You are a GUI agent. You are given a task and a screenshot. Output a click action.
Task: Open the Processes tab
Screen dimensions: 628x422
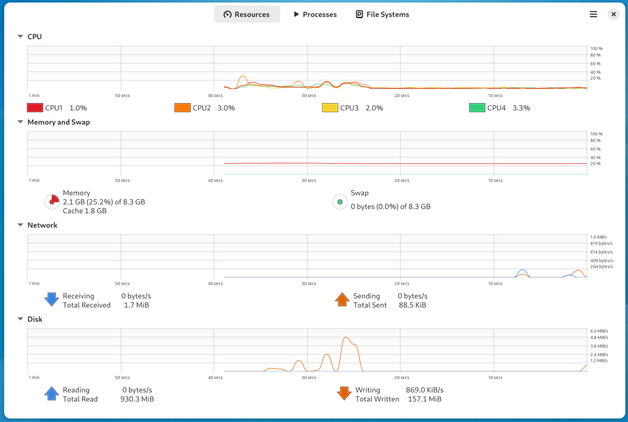pyautogui.click(x=315, y=14)
